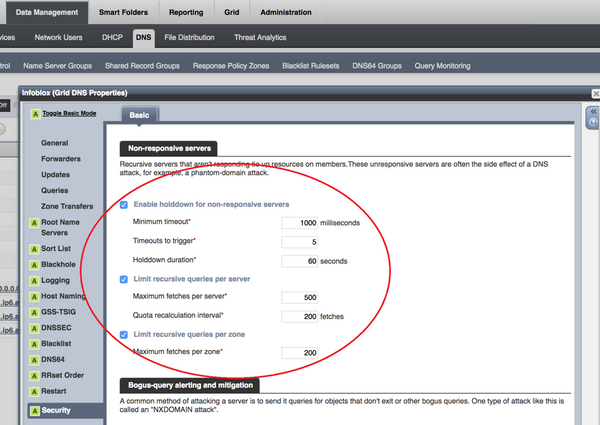The image size is (600, 425).
Task: Uncheck Limit recursive queries per server
Action: coord(124,279)
